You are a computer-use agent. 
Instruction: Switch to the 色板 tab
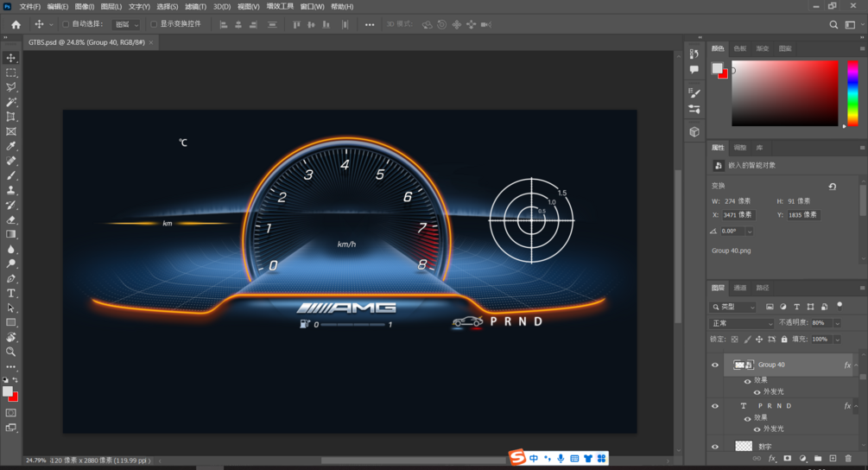pos(740,48)
